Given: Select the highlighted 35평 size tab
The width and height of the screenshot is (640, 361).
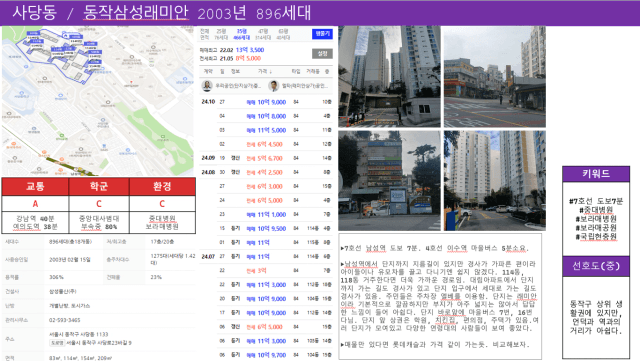Looking at the screenshot, I should (x=242, y=34).
